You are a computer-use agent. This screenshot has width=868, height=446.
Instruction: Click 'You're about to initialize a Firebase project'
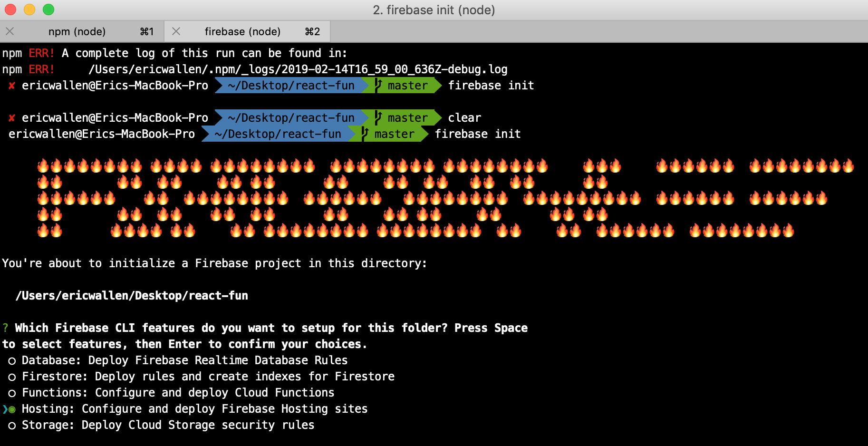click(214, 263)
